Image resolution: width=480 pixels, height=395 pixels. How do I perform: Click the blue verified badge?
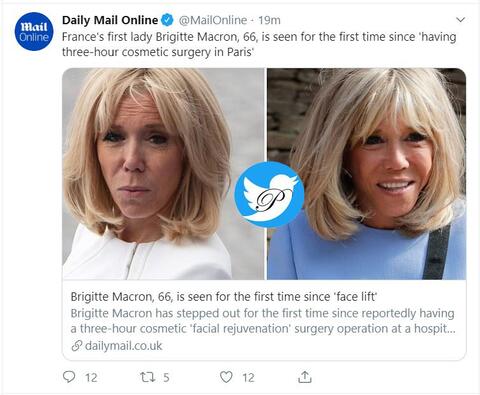point(167,20)
